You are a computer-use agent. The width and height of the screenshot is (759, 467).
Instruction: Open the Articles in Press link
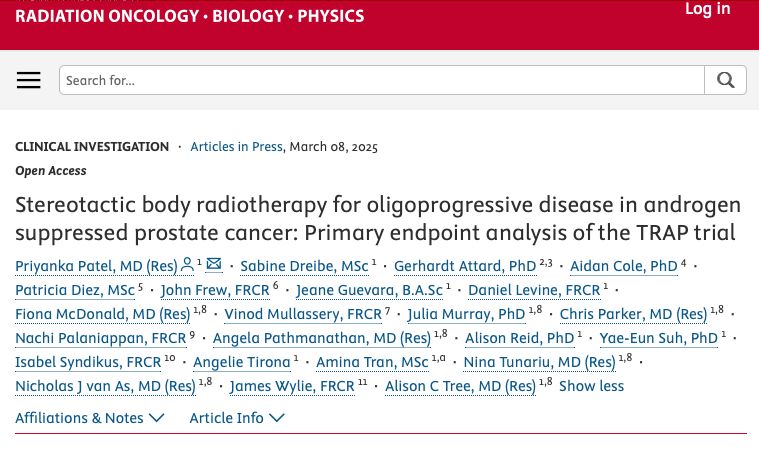coord(236,147)
